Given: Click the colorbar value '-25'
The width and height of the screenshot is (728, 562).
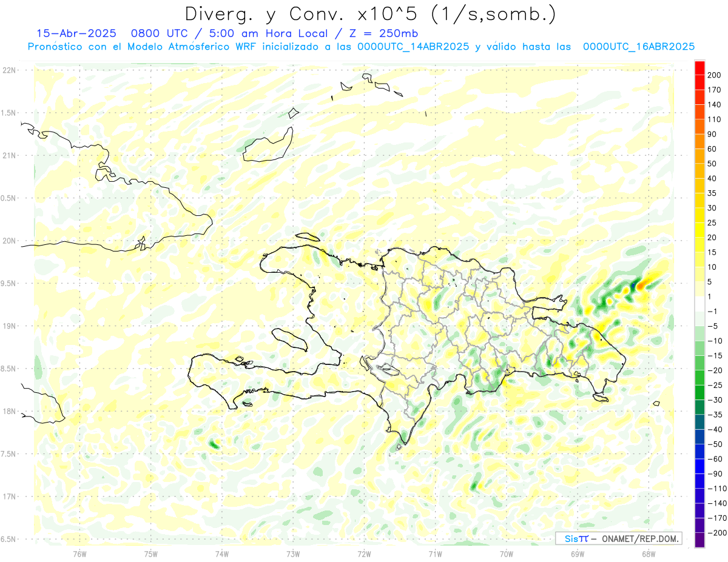Looking at the screenshot, I should [714, 385].
